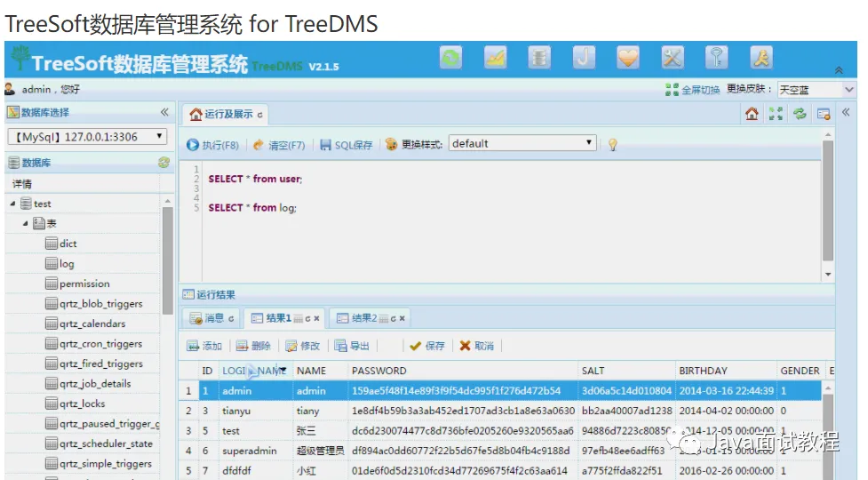Open the LOGIN_NAME column header dropdown arrow
This screenshot has height=480, width=868.
point(283,371)
